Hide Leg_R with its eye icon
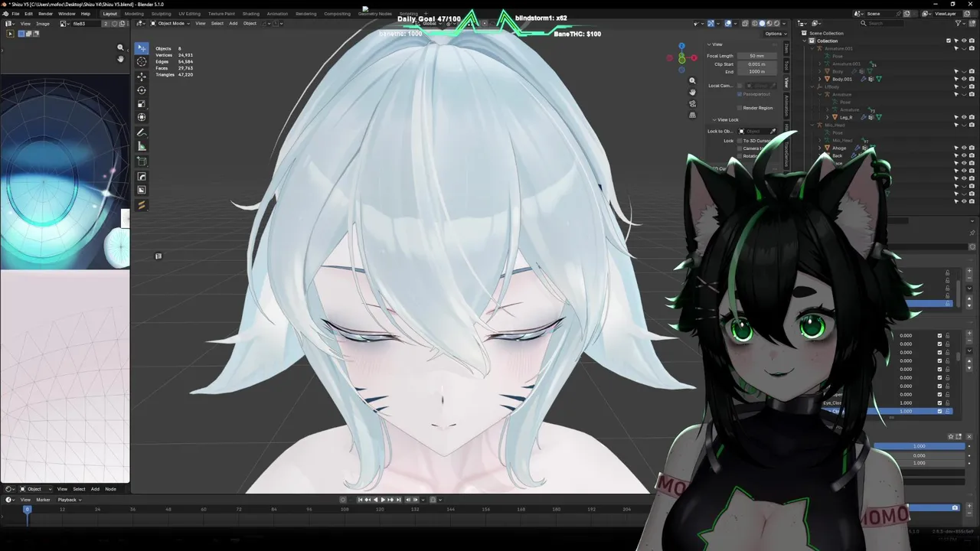The height and width of the screenshot is (551, 980). coord(964,117)
